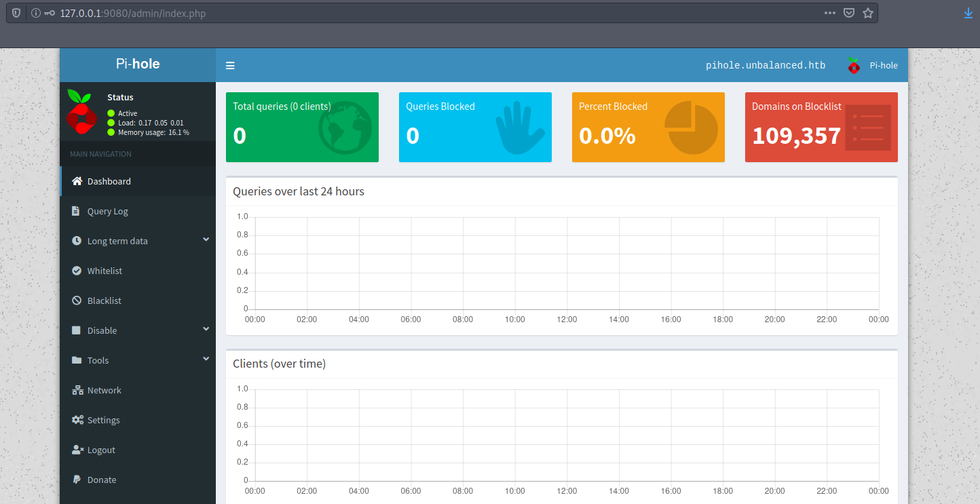Open Firefox downloads arrow icon
Screen dimensions: 980x504
pos(968,13)
